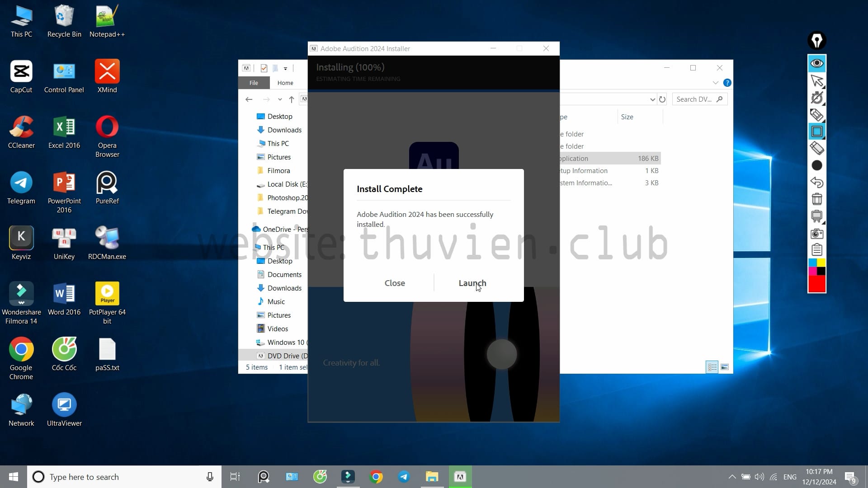Viewport: 868px width, 488px height.
Task: Click the Search DVD input field
Action: (x=700, y=99)
